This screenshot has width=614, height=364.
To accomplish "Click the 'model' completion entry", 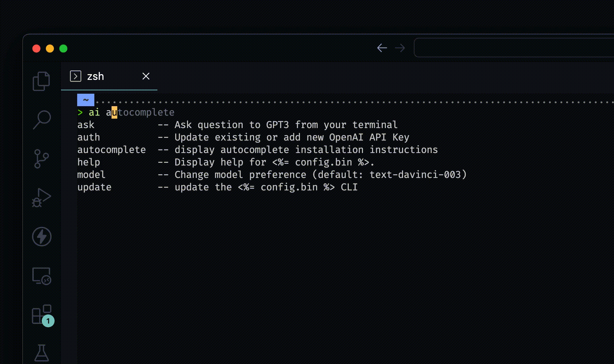I will [x=91, y=175].
